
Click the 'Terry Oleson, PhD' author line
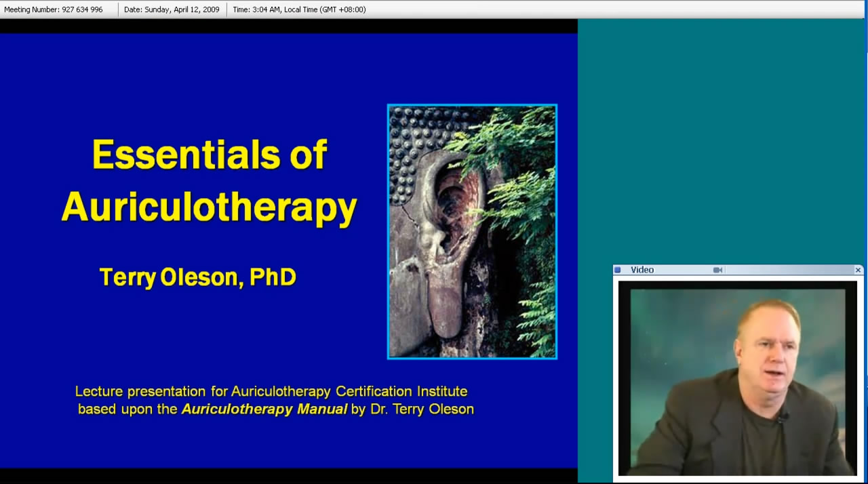(x=198, y=277)
